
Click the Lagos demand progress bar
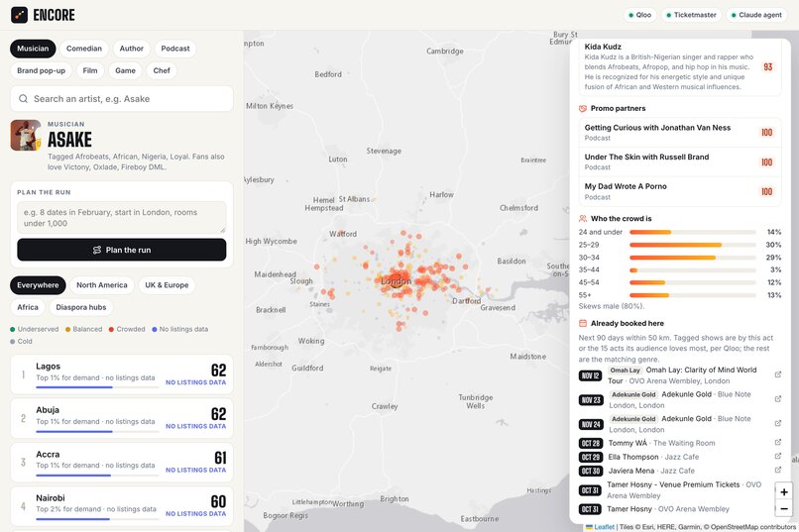pyautogui.click(x=97, y=387)
